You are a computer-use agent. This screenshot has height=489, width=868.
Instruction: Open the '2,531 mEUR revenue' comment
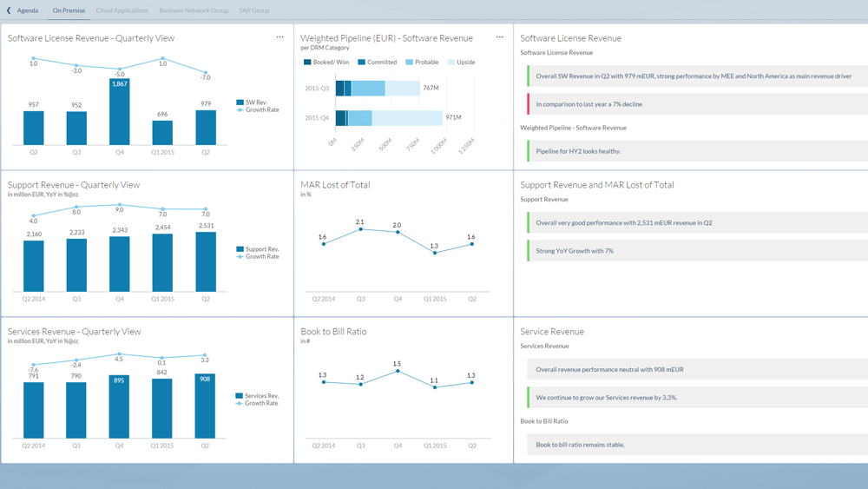698,222
